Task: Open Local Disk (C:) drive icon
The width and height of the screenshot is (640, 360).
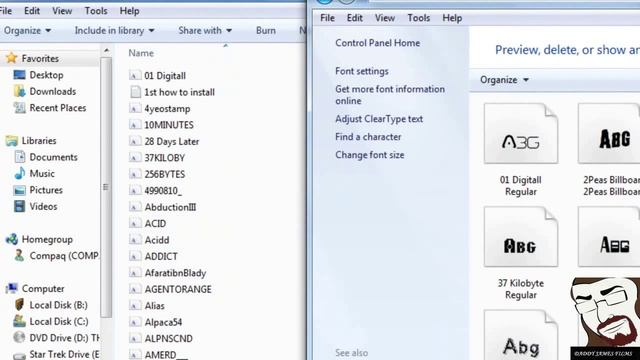Action: (19, 321)
